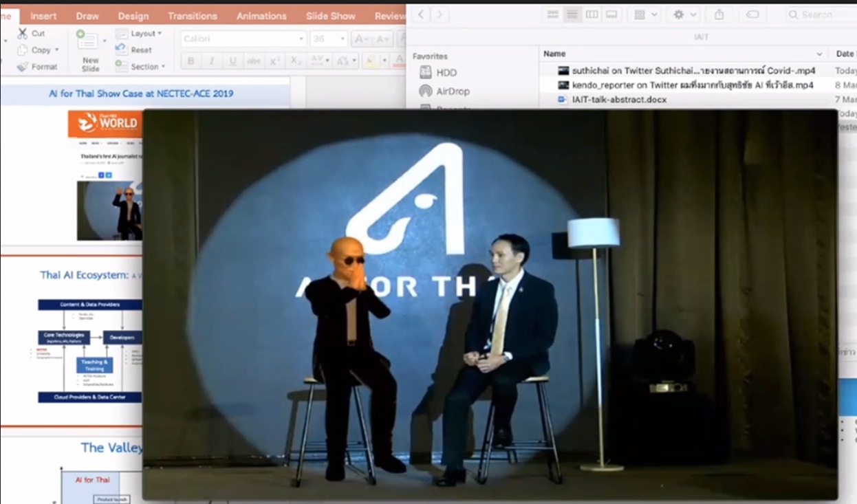Click the Cut scissors icon in PowerPoint
Viewport: 857px width, 504px height.
click(x=23, y=33)
